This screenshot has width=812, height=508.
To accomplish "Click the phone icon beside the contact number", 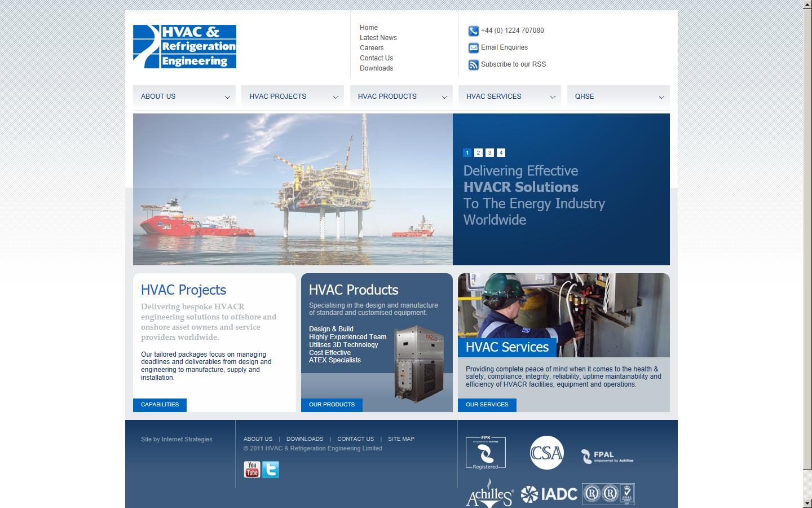I will pyautogui.click(x=473, y=30).
